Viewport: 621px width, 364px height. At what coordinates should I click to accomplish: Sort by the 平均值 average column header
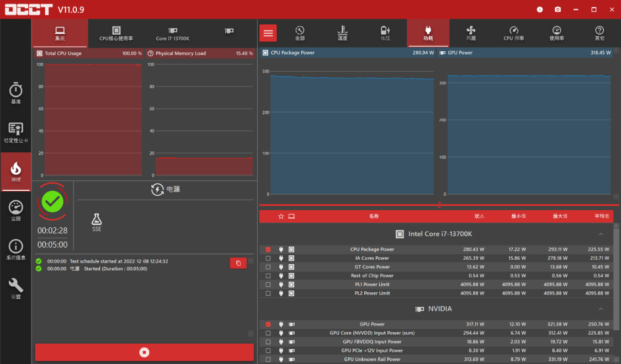(x=601, y=216)
